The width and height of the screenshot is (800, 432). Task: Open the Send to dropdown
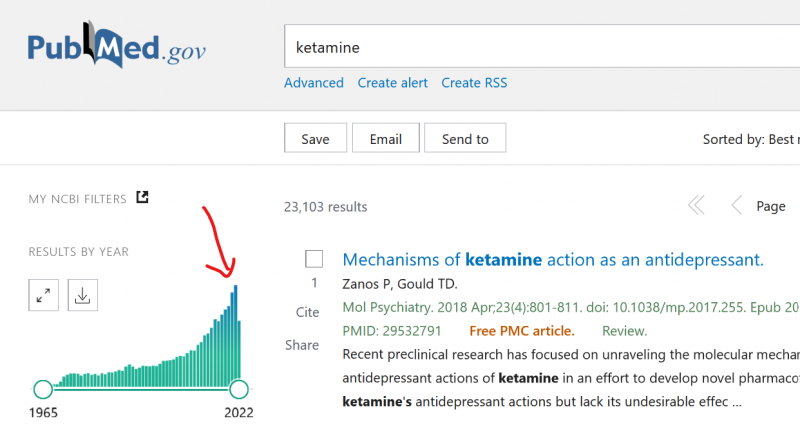(x=465, y=139)
